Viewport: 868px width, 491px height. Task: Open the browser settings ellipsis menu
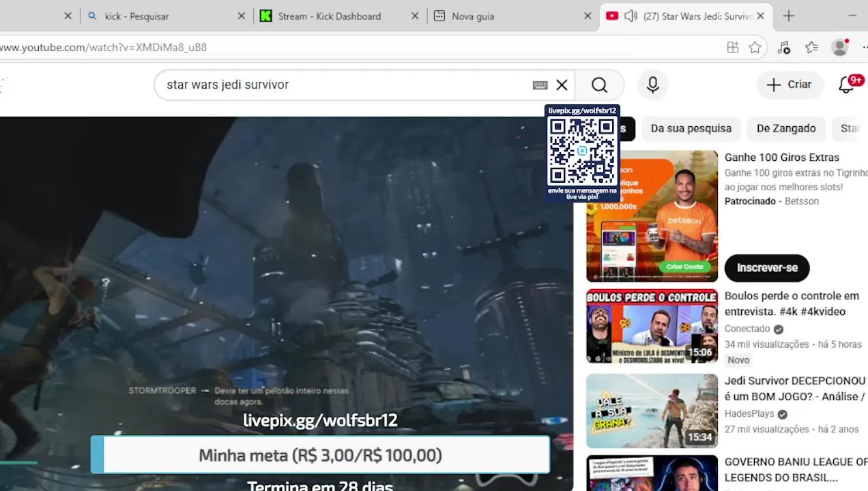pos(864,47)
